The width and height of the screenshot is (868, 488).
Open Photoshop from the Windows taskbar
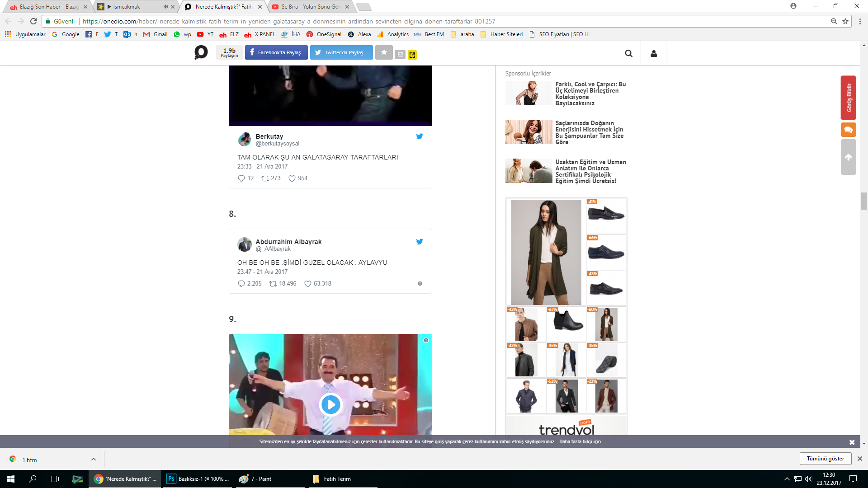click(198, 479)
